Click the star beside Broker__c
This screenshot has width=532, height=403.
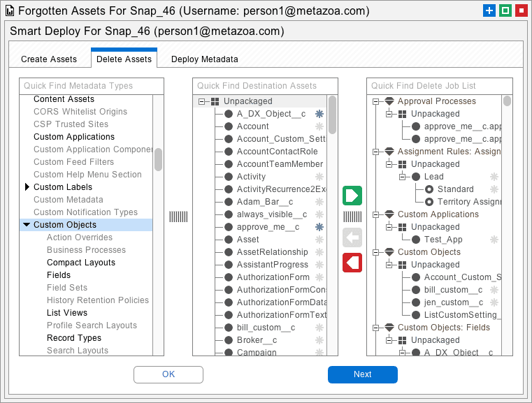319,340
